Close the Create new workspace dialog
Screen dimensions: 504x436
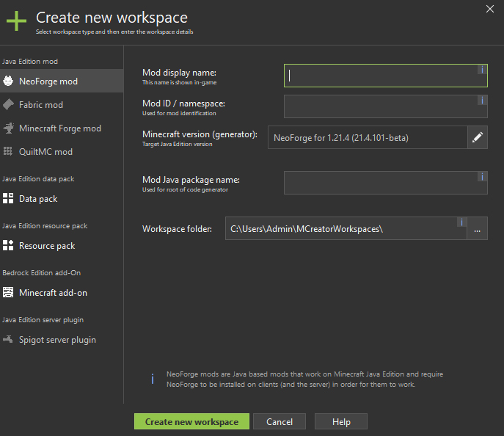pyautogui.click(x=490, y=9)
